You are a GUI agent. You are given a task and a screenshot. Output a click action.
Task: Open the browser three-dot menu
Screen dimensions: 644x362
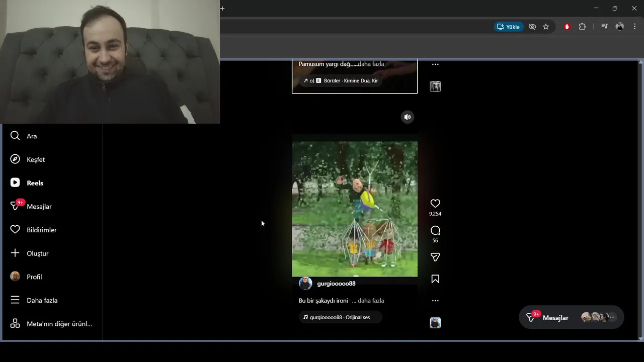point(635,27)
